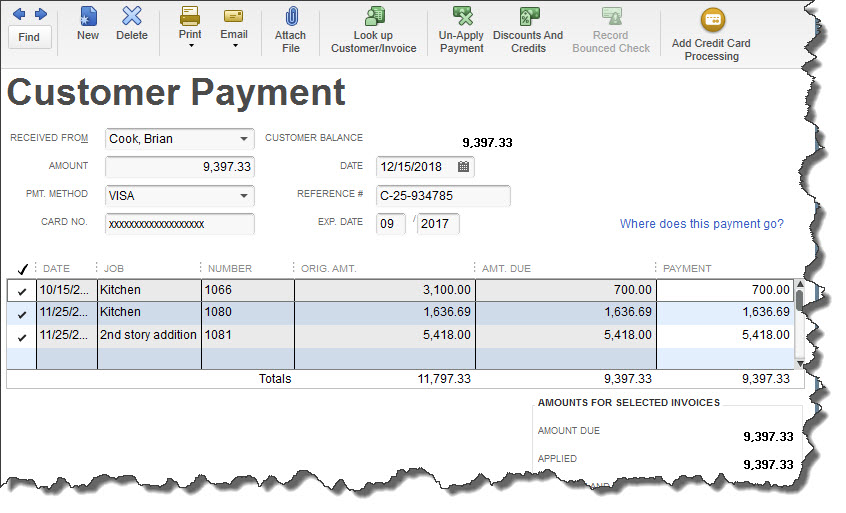
Task: Open Look up Customer/Invoice tool
Action: point(374,17)
